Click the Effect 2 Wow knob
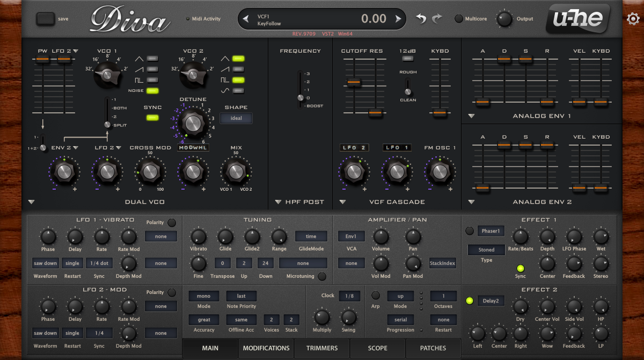644x360 pixels. [547, 333]
